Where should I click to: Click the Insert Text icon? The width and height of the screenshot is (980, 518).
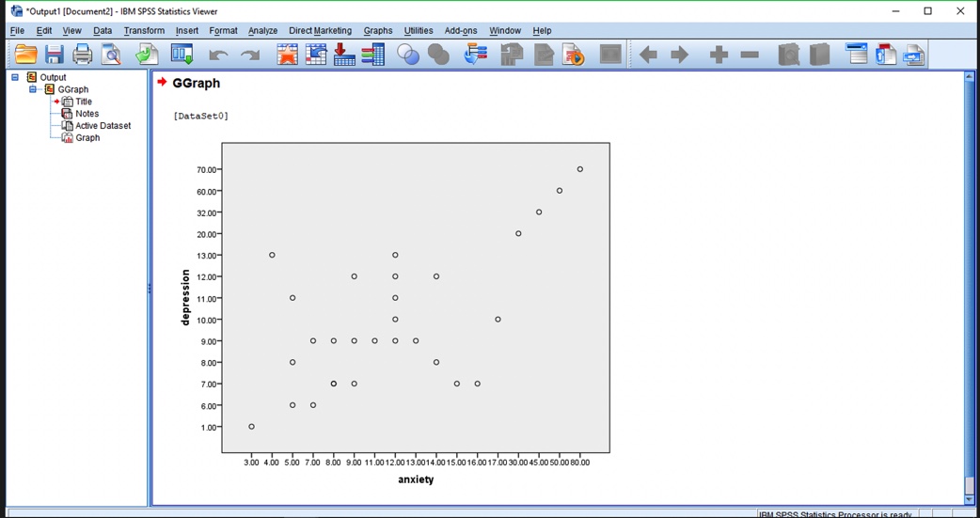tap(914, 55)
